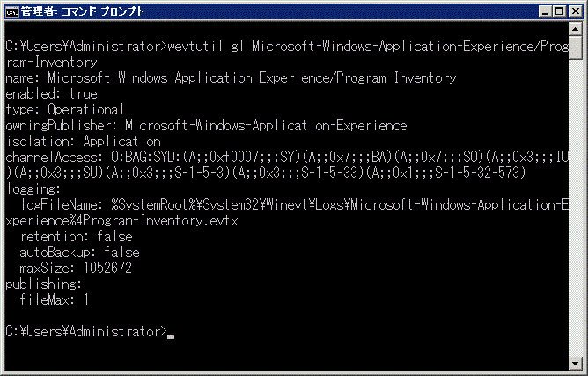Maximize the command prompt window
588x376 pixels.
[559, 11]
